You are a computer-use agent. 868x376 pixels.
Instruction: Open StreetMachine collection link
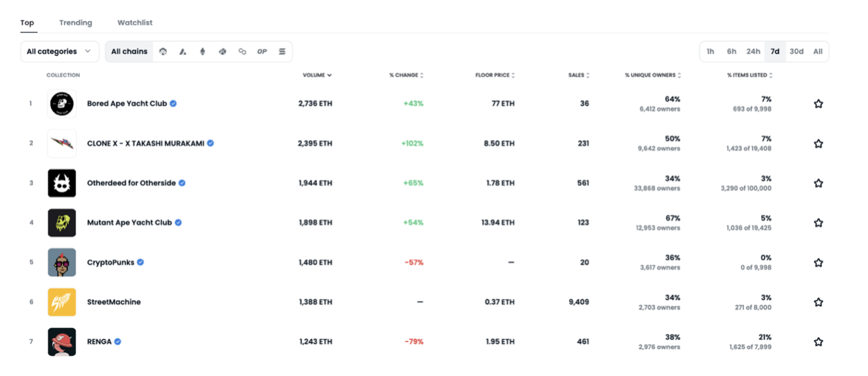click(x=113, y=302)
